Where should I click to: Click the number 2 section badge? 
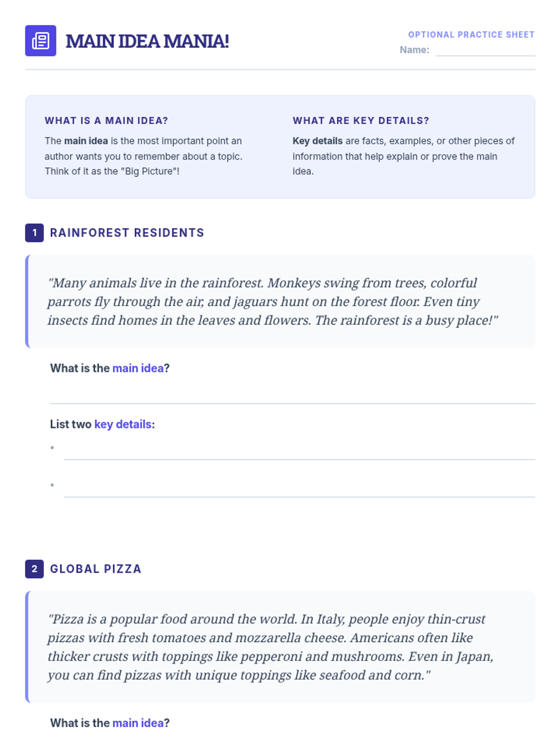coord(35,569)
